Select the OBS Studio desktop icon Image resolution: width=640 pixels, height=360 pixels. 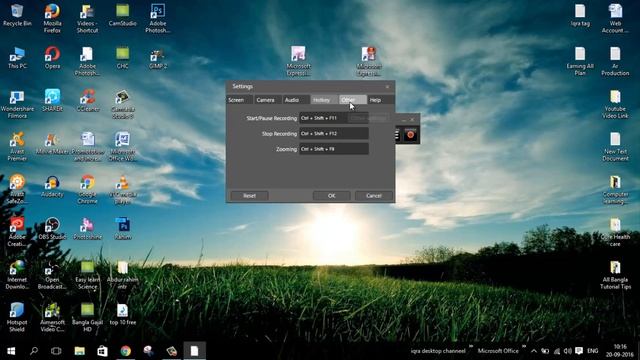[52, 229]
